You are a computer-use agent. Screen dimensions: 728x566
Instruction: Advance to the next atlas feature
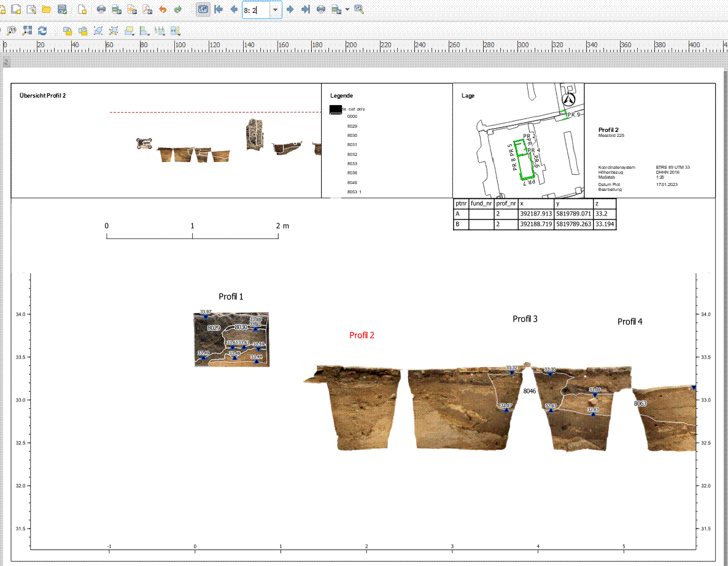coord(290,10)
